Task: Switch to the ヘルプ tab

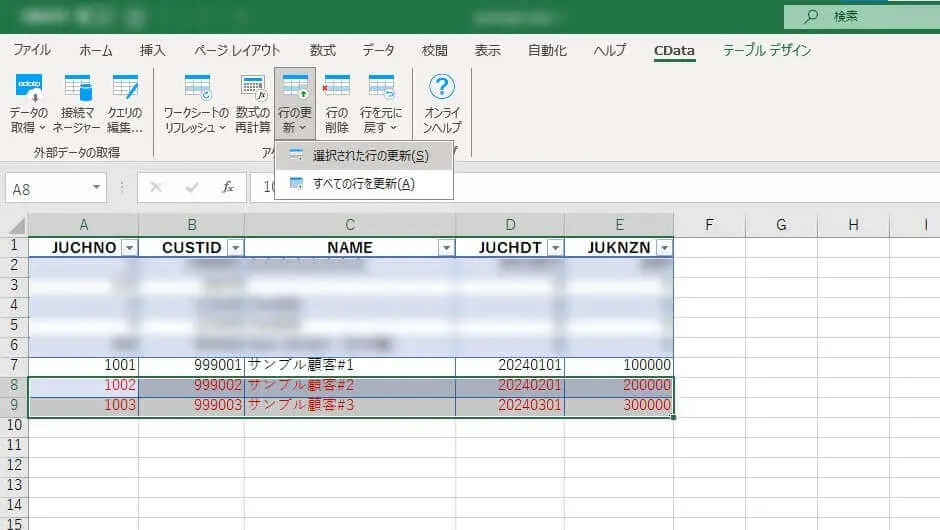Action: click(x=610, y=50)
